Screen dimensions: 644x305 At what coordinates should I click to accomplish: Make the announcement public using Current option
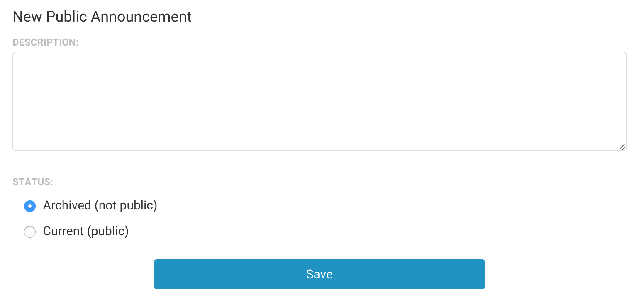click(30, 232)
